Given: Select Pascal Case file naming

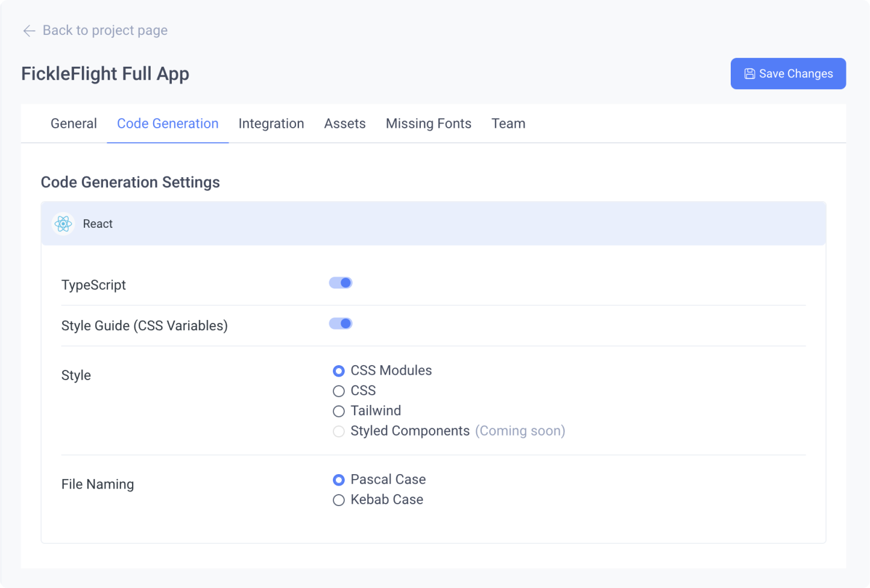Looking at the screenshot, I should tap(339, 480).
